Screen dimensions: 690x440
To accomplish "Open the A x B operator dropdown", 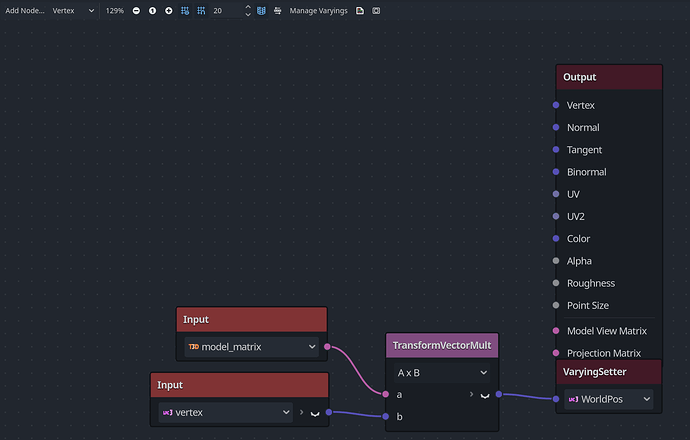I will 442,373.
